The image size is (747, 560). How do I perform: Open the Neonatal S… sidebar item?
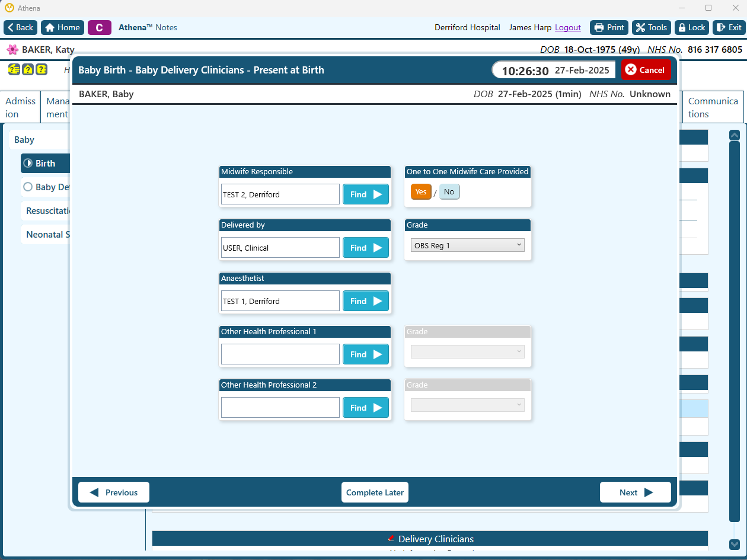coord(46,235)
